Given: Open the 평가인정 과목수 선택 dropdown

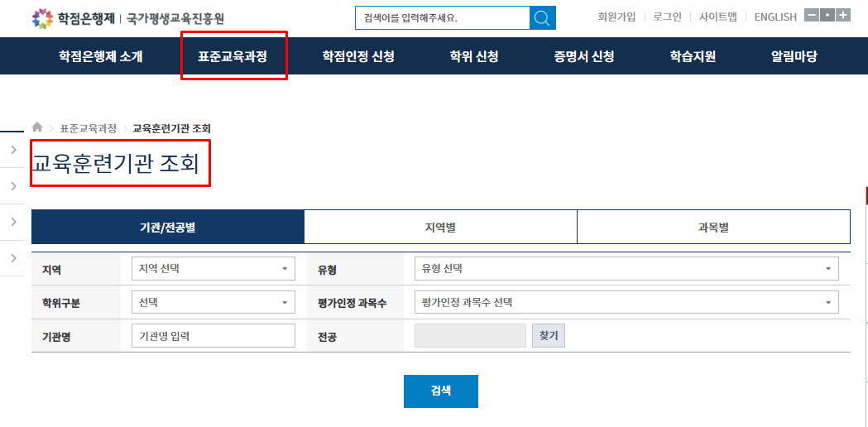Looking at the screenshot, I should tap(626, 302).
